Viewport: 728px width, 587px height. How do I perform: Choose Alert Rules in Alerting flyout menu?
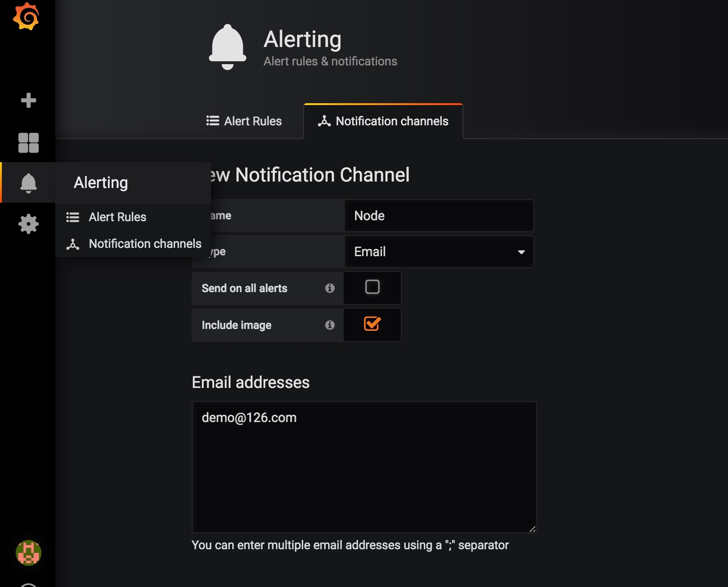117,217
